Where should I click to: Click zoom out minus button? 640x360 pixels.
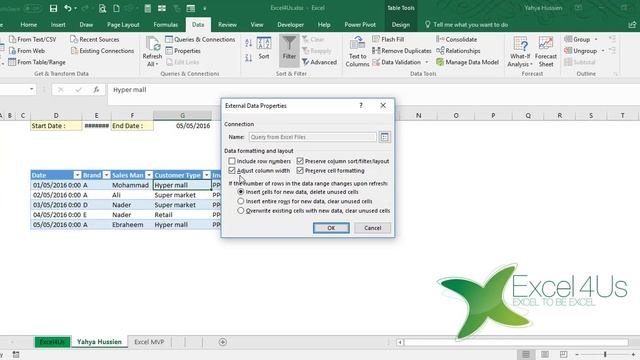click(x=577, y=354)
